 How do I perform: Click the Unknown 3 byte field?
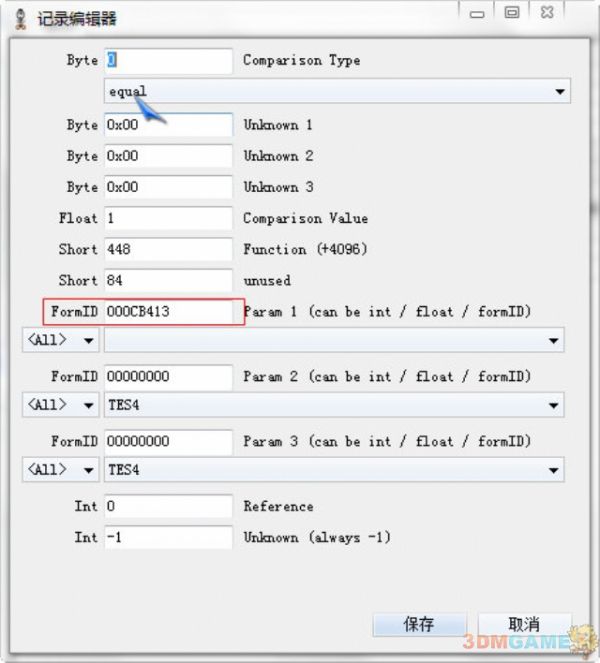tap(168, 187)
